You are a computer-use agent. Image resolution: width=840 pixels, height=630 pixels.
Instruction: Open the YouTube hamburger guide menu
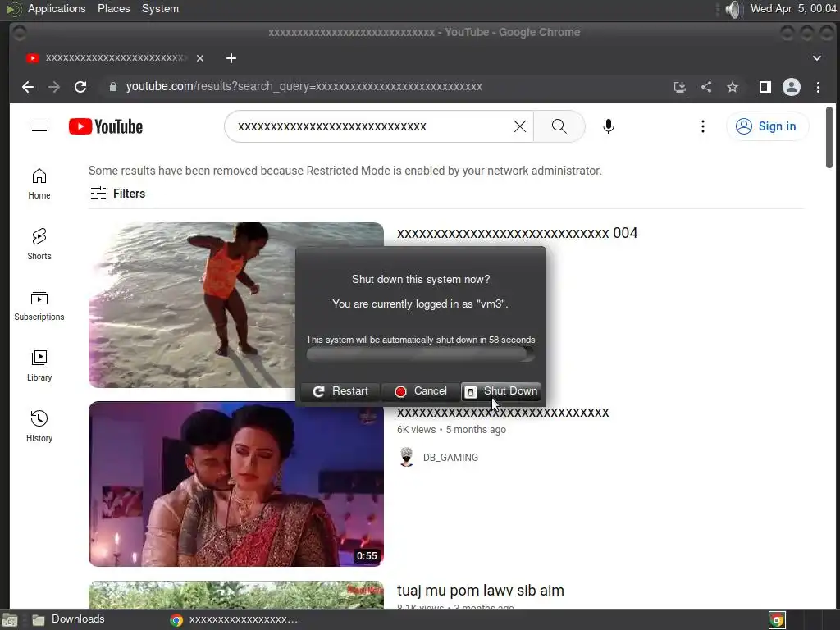pos(39,126)
